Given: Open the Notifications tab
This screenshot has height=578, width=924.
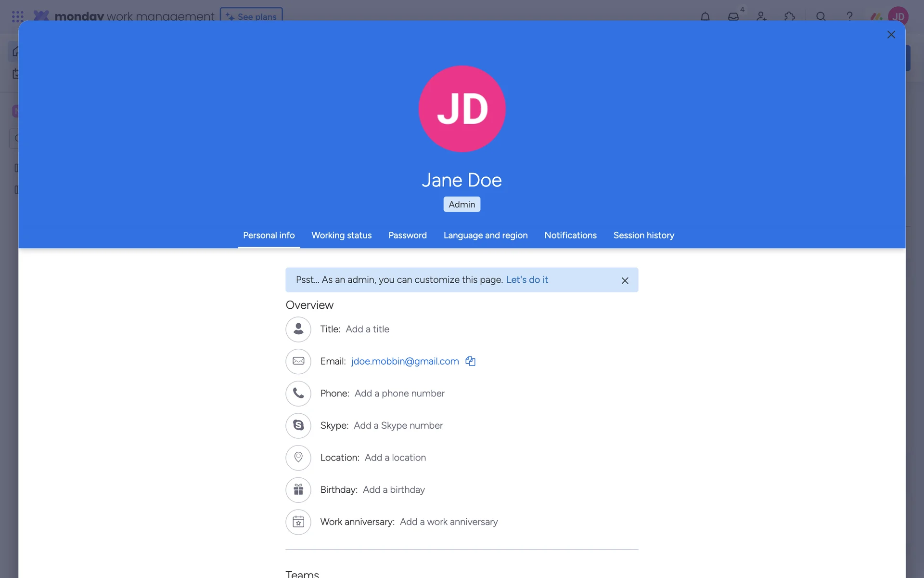Looking at the screenshot, I should [570, 235].
